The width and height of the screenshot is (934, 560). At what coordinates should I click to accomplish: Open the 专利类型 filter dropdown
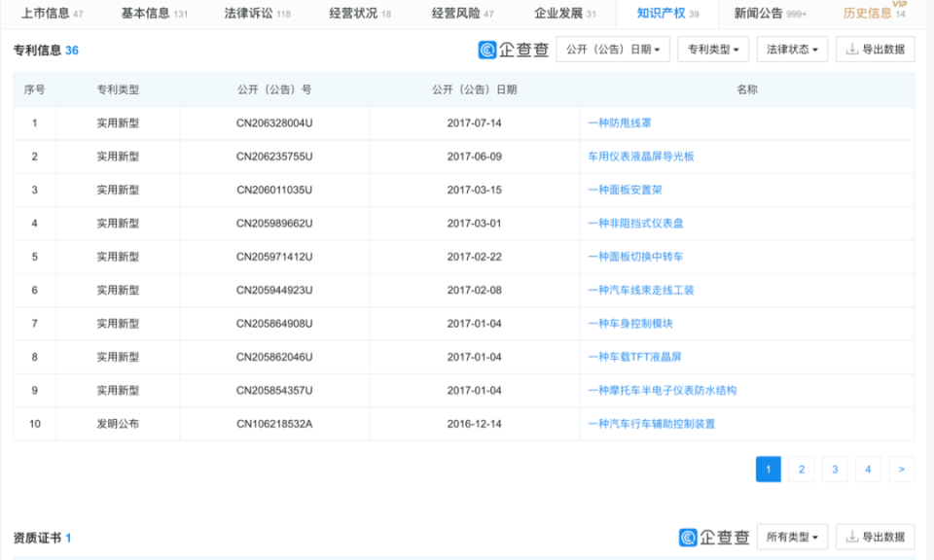pyautogui.click(x=713, y=50)
